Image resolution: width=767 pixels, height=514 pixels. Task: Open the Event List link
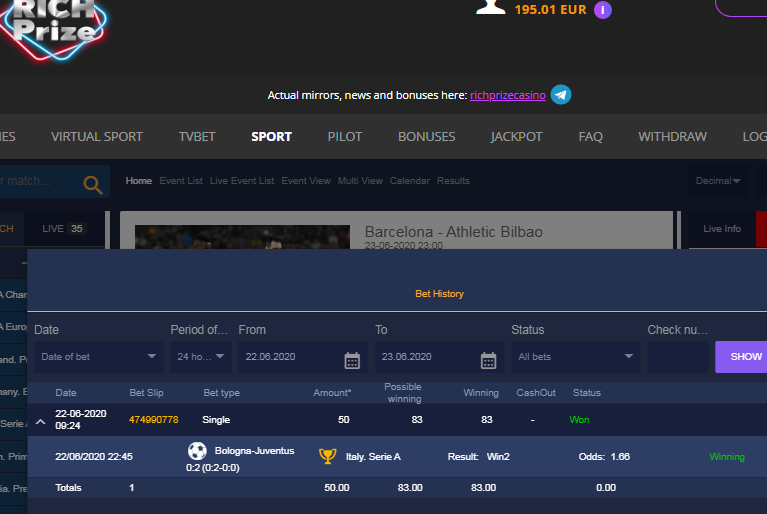[x=181, y=181]
